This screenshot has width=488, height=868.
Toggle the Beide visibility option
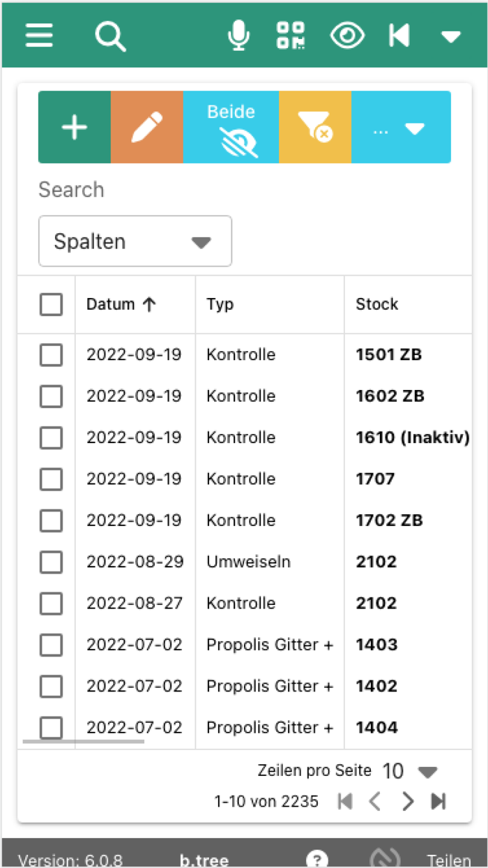click(x=231, y=126)
